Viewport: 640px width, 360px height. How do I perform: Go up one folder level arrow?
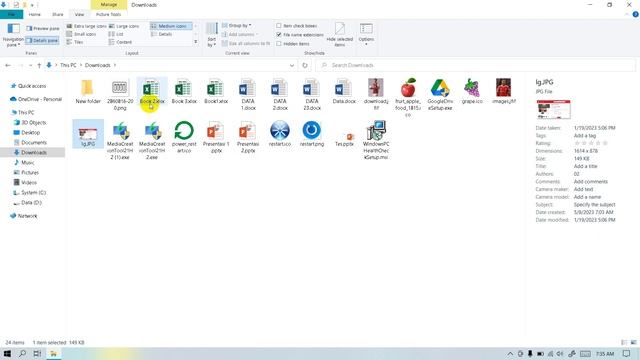tap(39, 65)
